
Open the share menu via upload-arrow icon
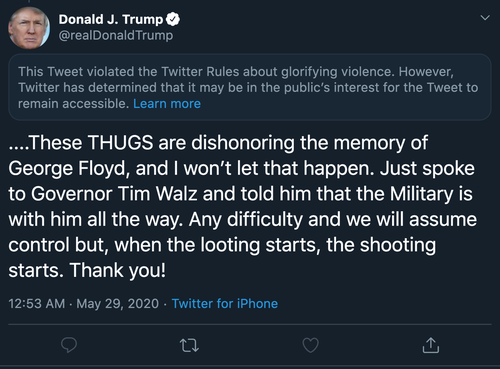pos(431,345)
